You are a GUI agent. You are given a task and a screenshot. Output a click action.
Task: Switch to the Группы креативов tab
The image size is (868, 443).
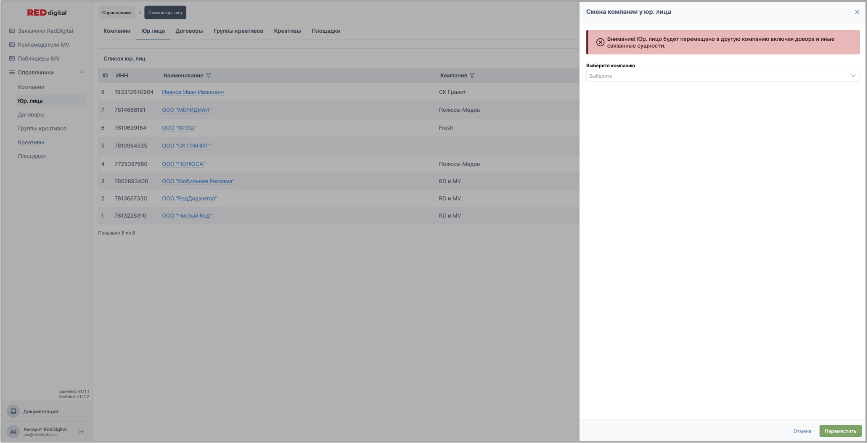tap(238, 31)
